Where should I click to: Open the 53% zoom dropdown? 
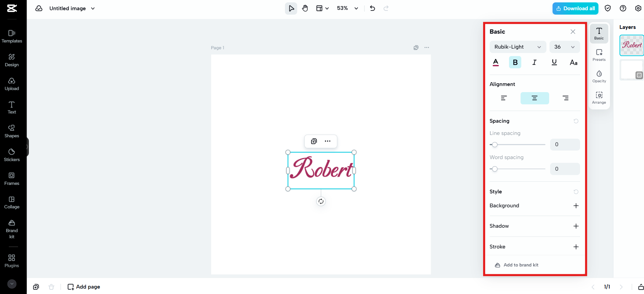[348, 8]
